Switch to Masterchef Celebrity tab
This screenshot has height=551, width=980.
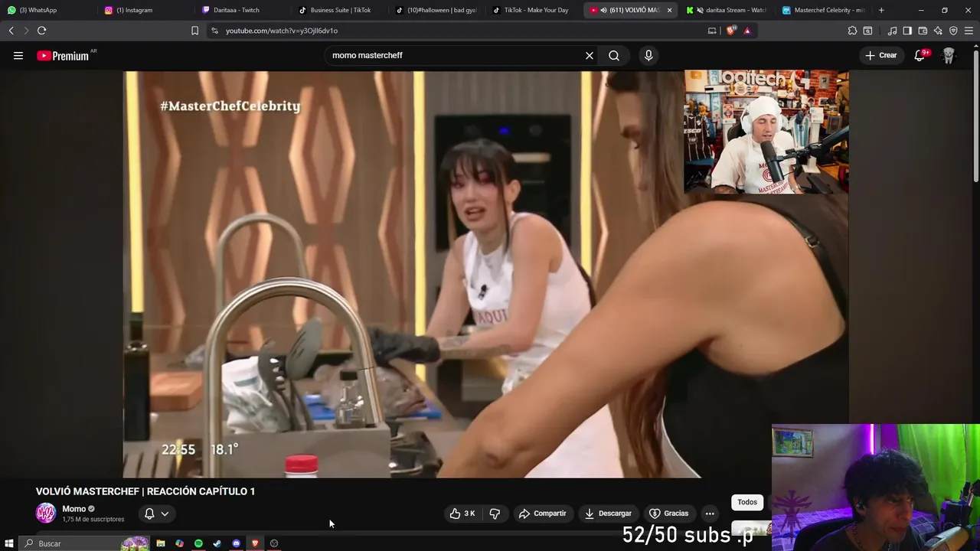pos(825,10)
